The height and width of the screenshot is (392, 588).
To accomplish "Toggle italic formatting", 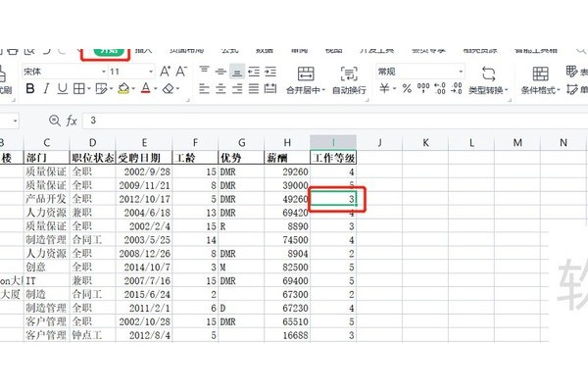I will tap(46, 89).
